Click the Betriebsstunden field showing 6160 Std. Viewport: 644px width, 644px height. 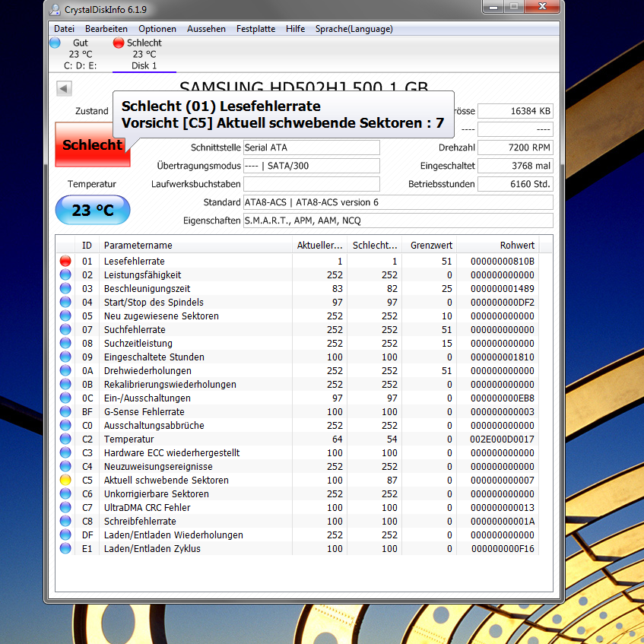[516, 184]
